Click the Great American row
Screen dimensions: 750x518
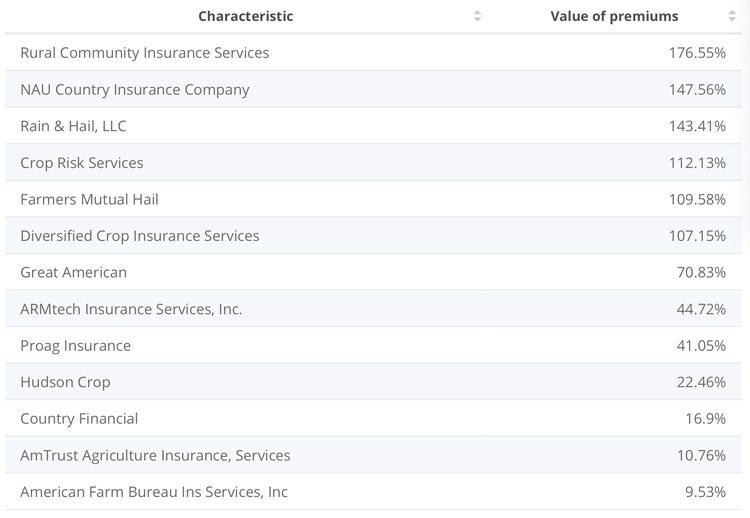pyautogui.click(x=73, y=272)
